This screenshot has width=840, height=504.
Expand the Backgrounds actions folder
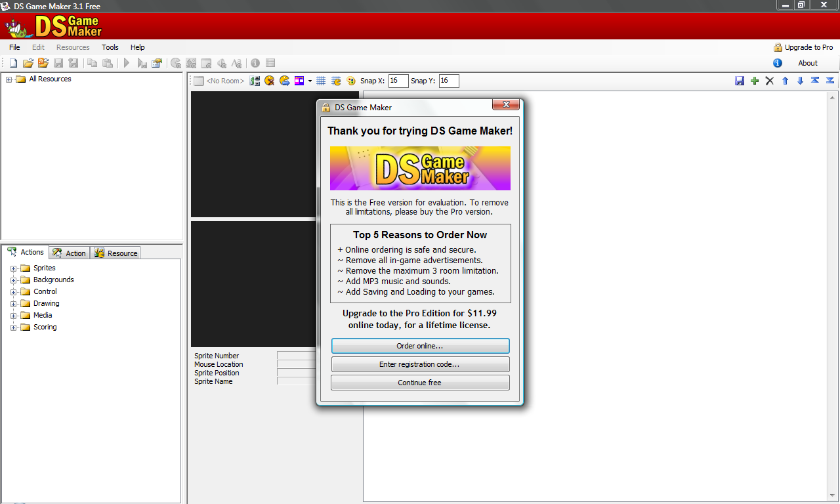pyautogui.click(x=14, y=280)
